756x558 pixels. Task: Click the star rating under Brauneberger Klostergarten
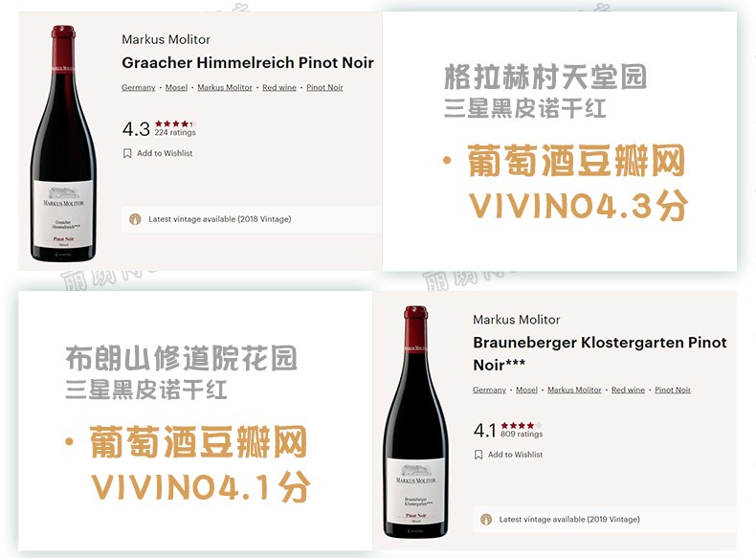point(522,425)
